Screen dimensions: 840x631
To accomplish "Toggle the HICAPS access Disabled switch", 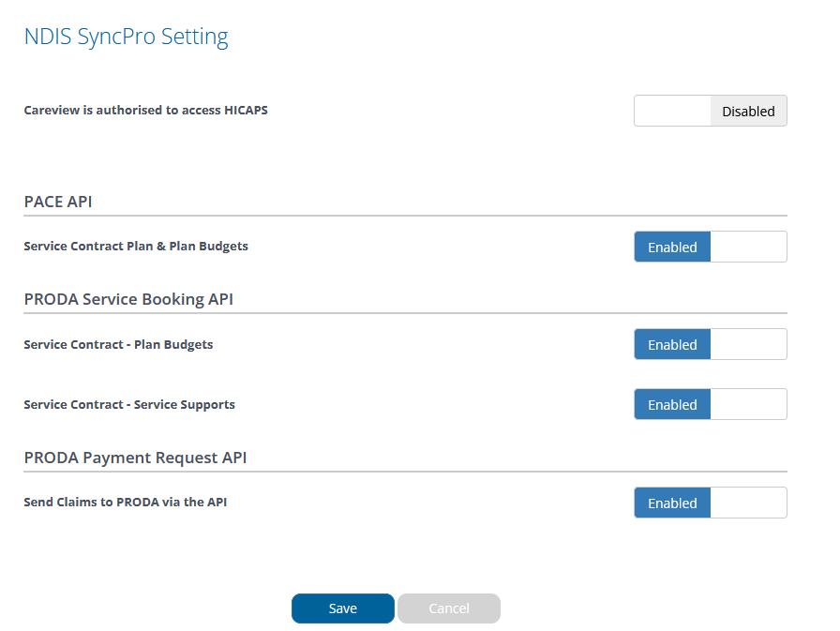I will click(x=711, y=111).
